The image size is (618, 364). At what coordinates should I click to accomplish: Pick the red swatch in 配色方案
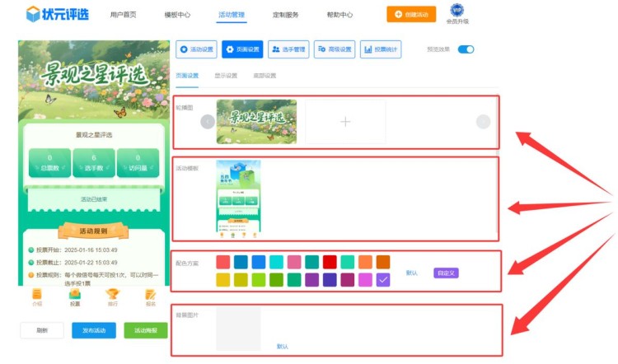330,262
